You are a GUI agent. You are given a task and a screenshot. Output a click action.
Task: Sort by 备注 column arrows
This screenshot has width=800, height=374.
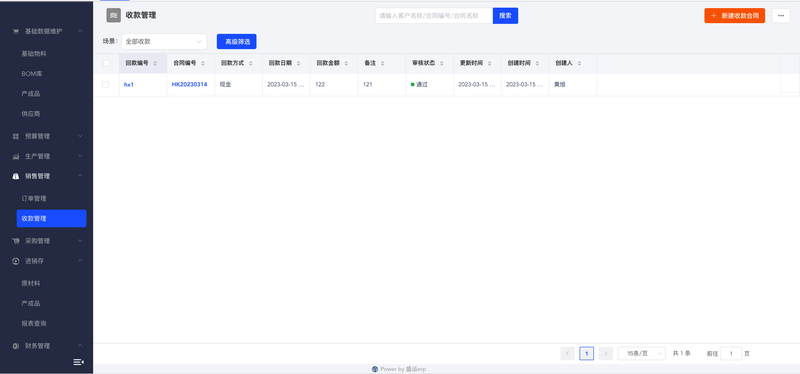pyautogui.click(x=382, y=63)
